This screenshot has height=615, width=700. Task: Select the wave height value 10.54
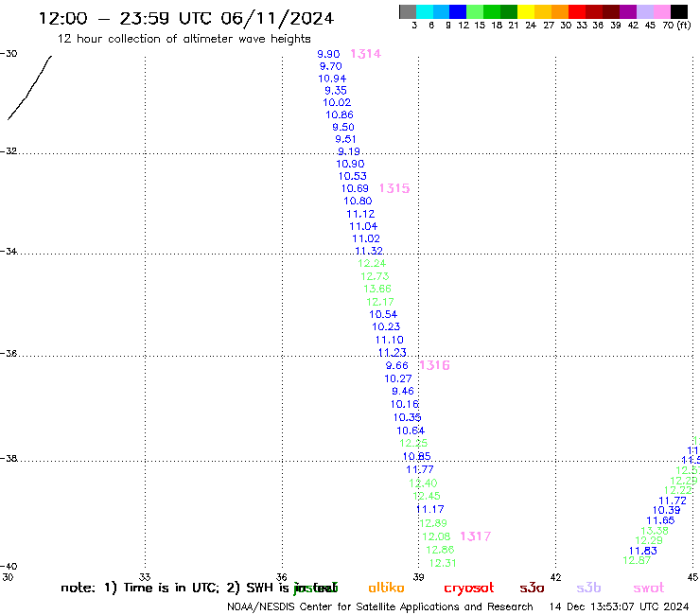[383, 314]
